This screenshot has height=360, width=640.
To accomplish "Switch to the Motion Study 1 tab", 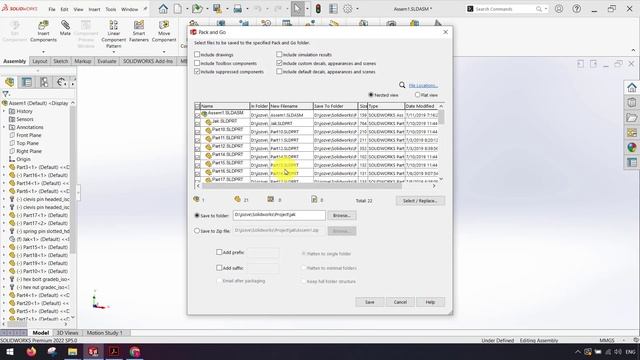I will 104,333.
